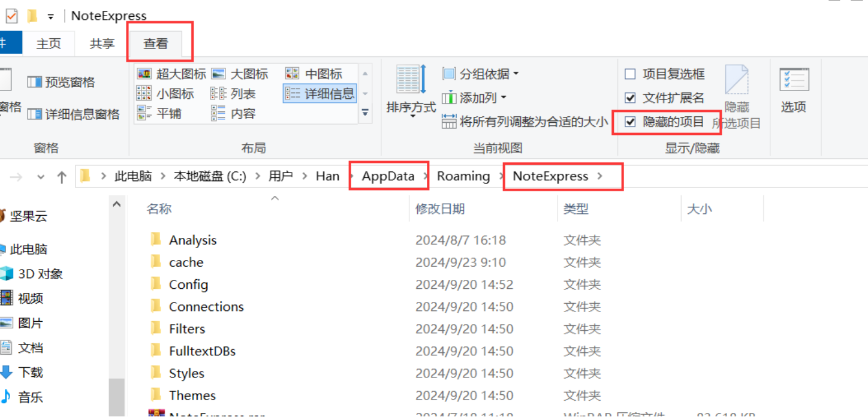Sort by the 类型 column header
Viewport: 868px width, 417px height.
click(576, 208)
